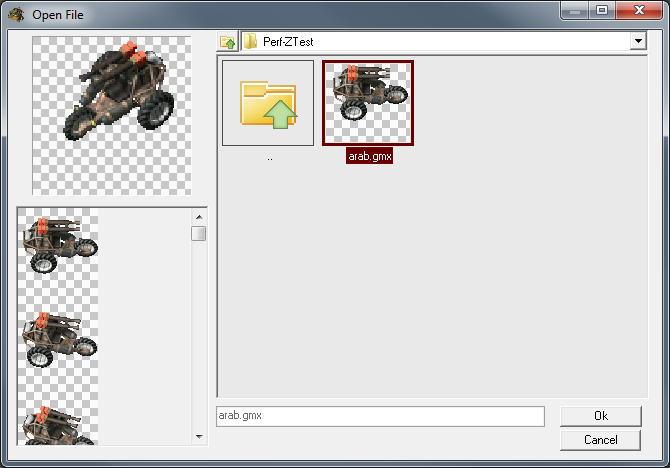Click the frame list scrollbar thumb

[x=199, y=234]
